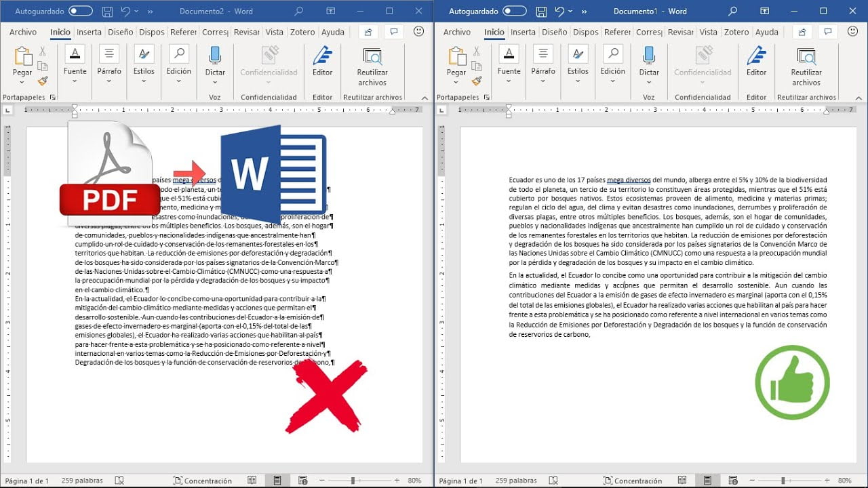Open Archivo menu in Documento2
The image size is (868, 488).
(23, 32)
